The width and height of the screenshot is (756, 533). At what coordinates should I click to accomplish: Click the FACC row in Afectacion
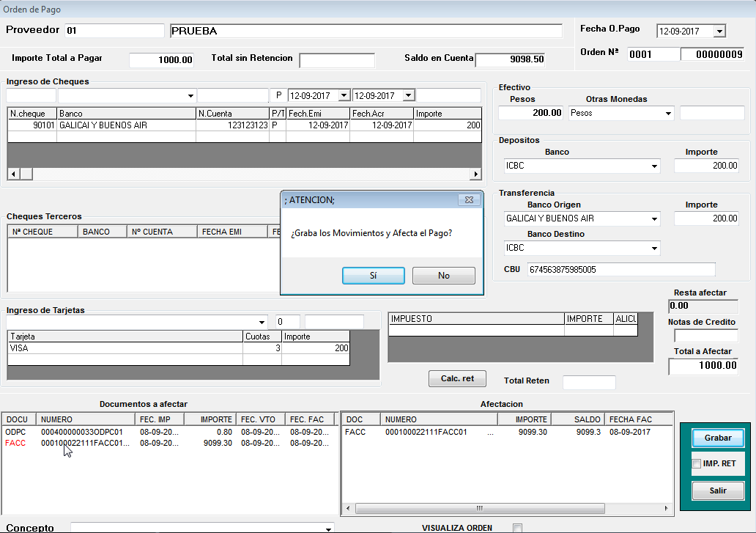[507, 432]
